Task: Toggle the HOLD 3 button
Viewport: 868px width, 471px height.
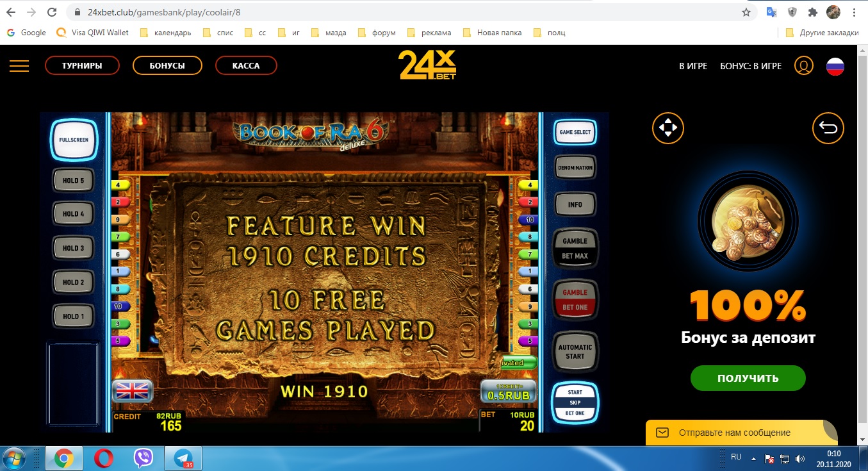Action: click(73, 248)
